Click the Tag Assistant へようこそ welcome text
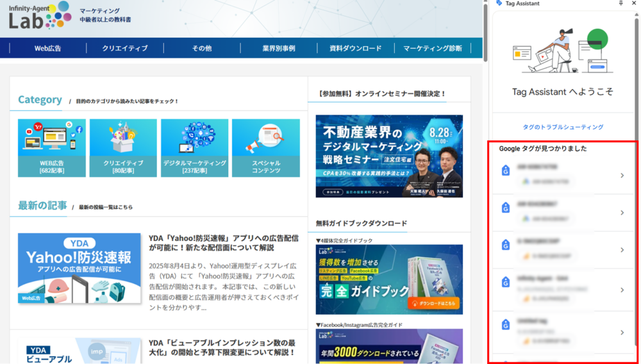Screen dimensions: 641x364 pyautogui.click(x=563, y=92)
